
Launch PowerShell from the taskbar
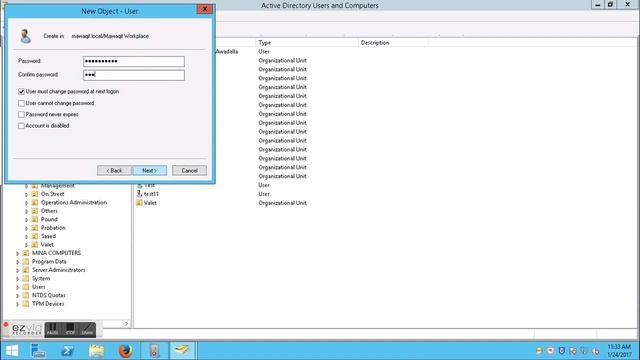coord(68,351)
